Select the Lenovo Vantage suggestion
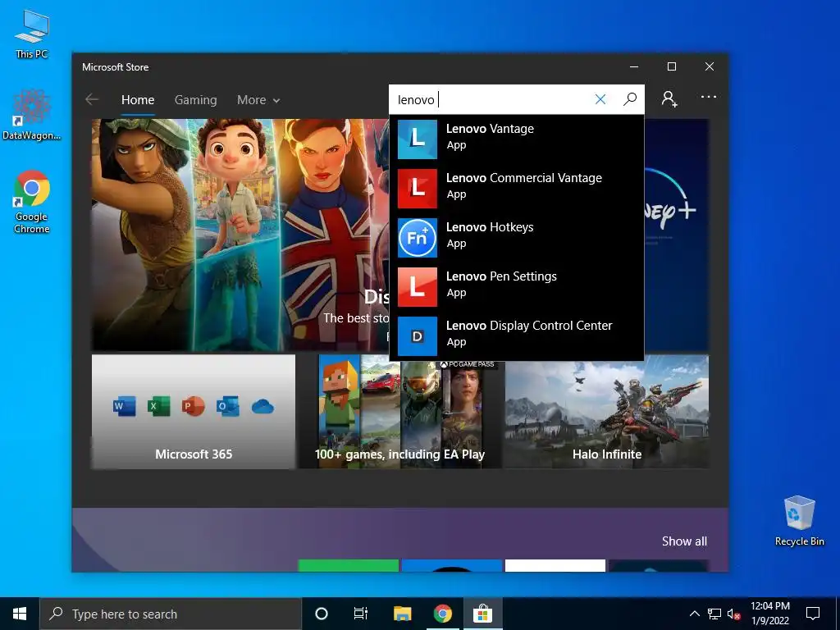The width and height of the screenshot is (840, 630). tap(517, 139)
